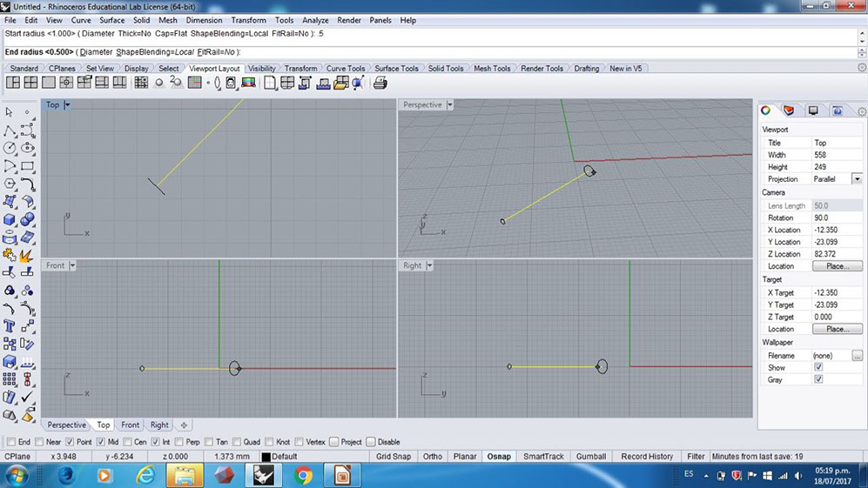The height and width of the screenshot is (488, 868).
Task: Select the Ellipse tool in sidebar
Action: click(27, 148)
